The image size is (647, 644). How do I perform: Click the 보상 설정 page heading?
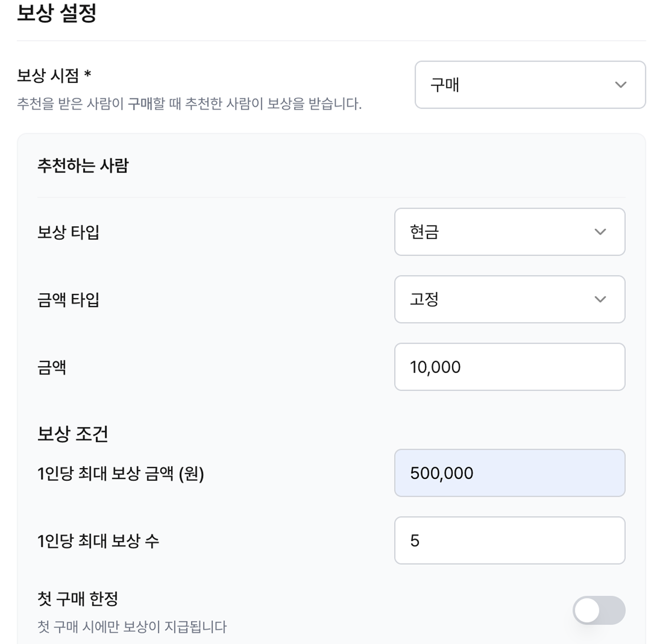click(x=57, y=13)
